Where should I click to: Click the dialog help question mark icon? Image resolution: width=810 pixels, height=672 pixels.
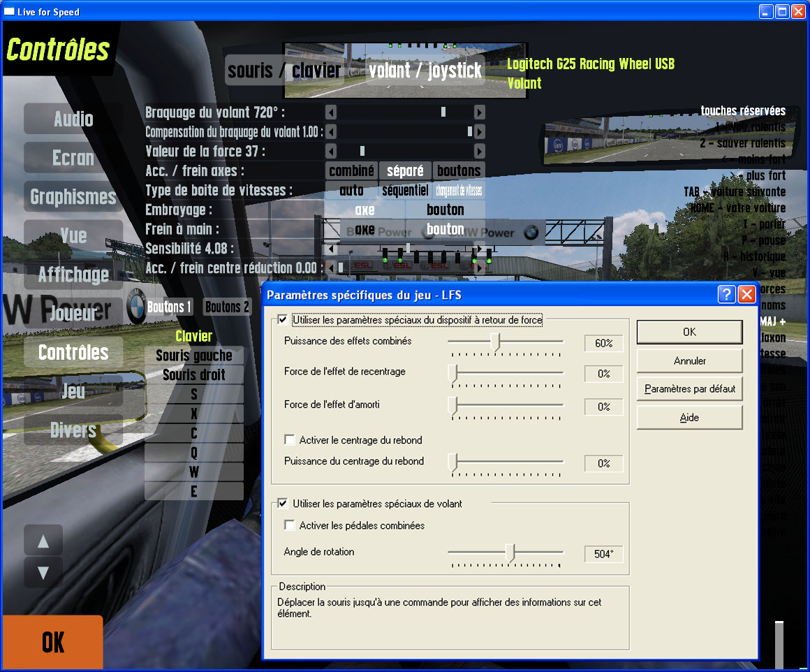pyautogui.click(x=726, y=295)
